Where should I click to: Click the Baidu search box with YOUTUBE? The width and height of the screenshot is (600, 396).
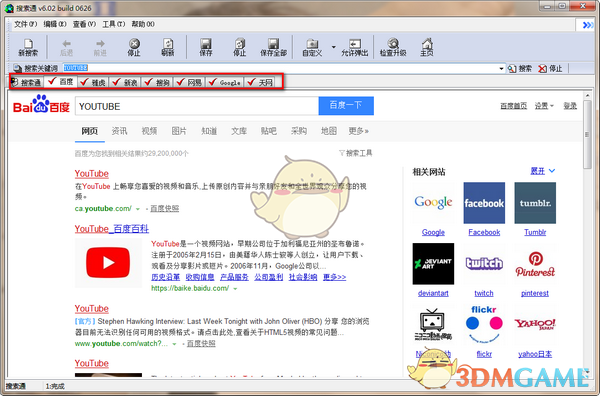click(197, 106)
